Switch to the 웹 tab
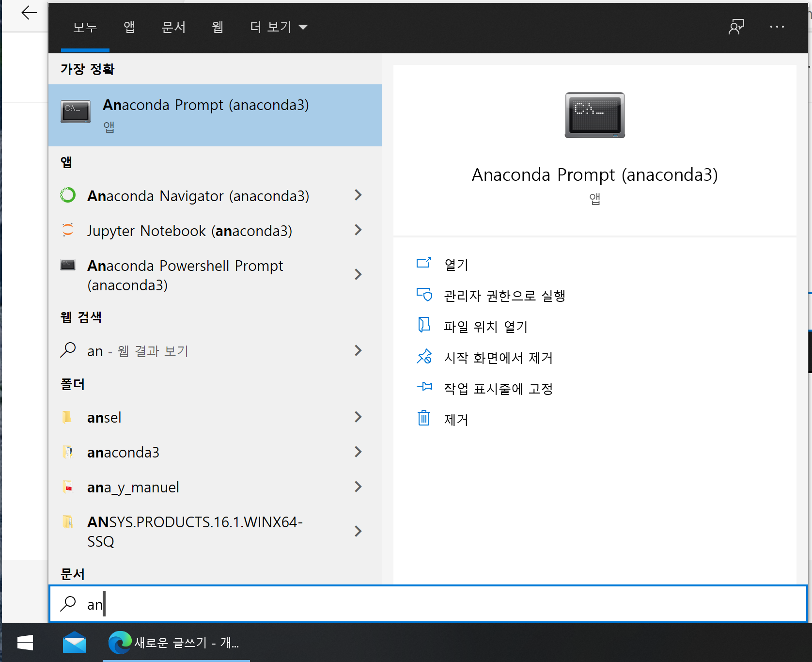This screenshot has width=812, height=662. click(218, 27)
